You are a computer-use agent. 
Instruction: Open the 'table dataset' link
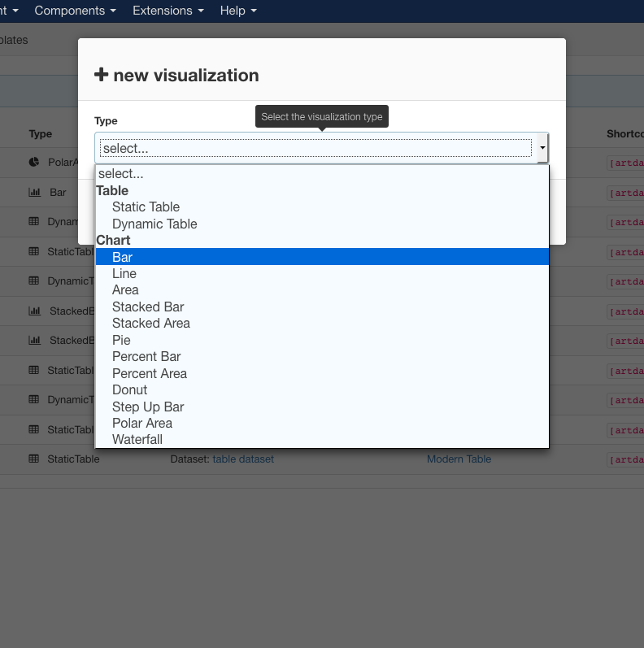243,459
